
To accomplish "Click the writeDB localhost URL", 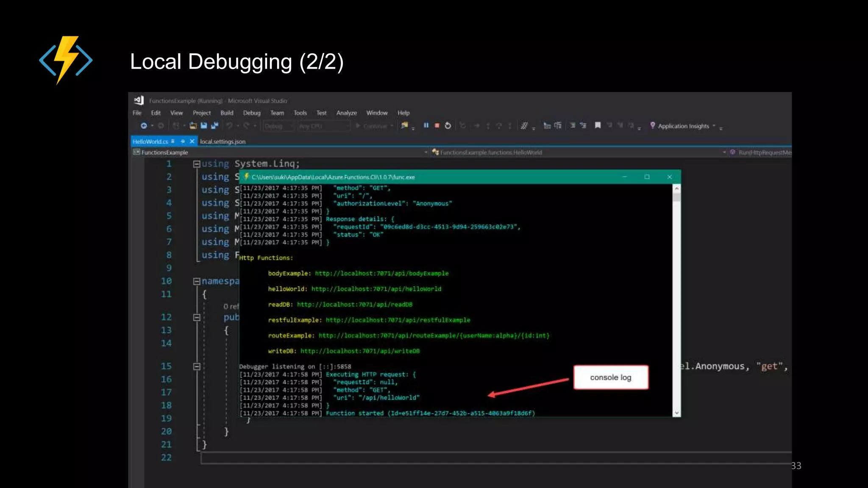I will [x=360, y=351].
